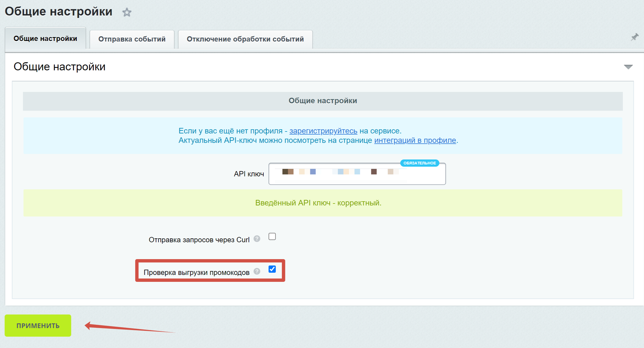Add page to favorites with star icon
This screenshot has height=348, width=644.
pos(127,12)
